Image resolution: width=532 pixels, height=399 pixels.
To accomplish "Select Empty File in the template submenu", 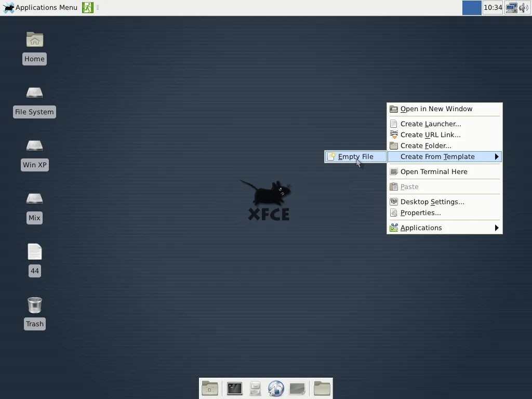I will [355, 157].
